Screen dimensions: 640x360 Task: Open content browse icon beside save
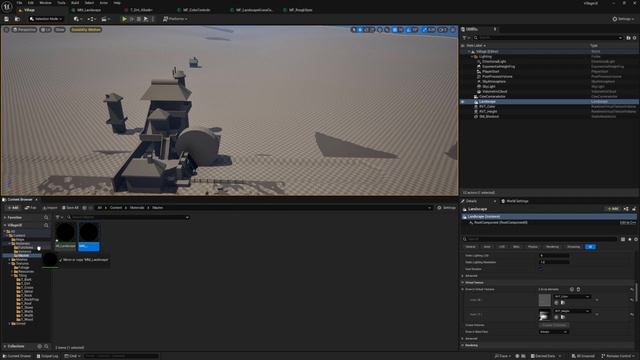17,19
